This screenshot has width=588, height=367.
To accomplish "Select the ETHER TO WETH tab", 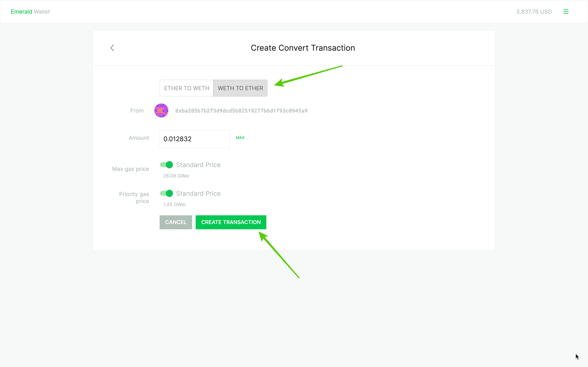I will (186, 88).
